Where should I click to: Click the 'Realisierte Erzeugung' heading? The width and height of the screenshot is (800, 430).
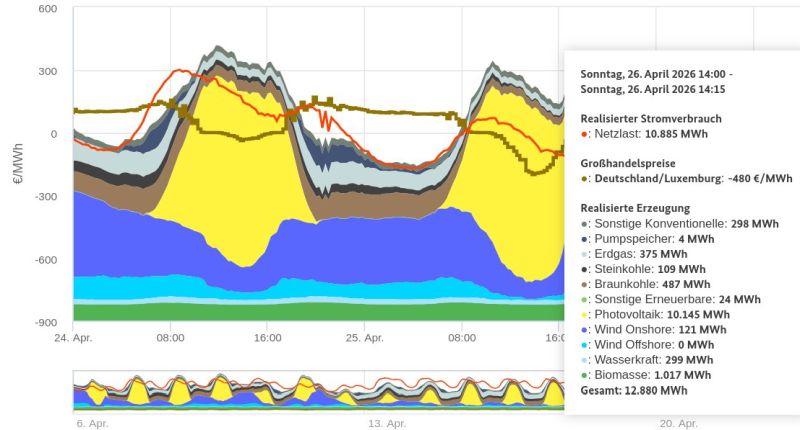(635, 208)
